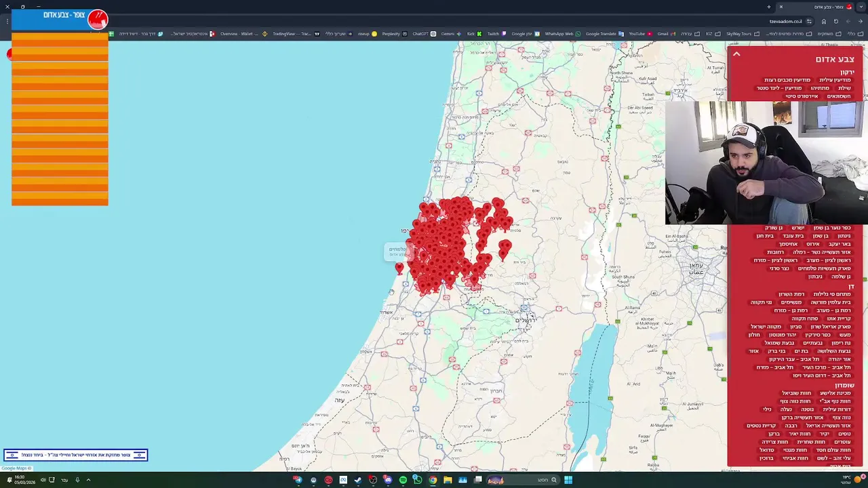Open Chrome from the taskbar
This screenshot has height=488, width=868.
[x=433, y=480]
